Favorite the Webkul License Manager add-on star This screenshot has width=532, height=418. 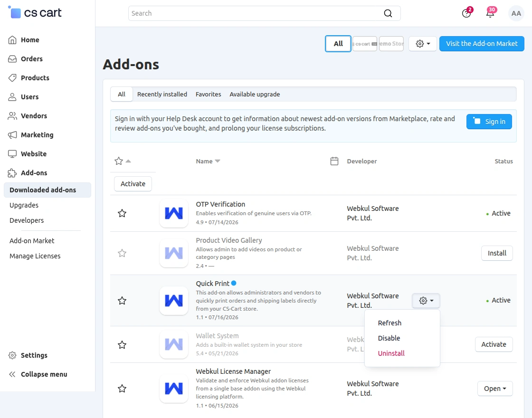pos(122,389)
